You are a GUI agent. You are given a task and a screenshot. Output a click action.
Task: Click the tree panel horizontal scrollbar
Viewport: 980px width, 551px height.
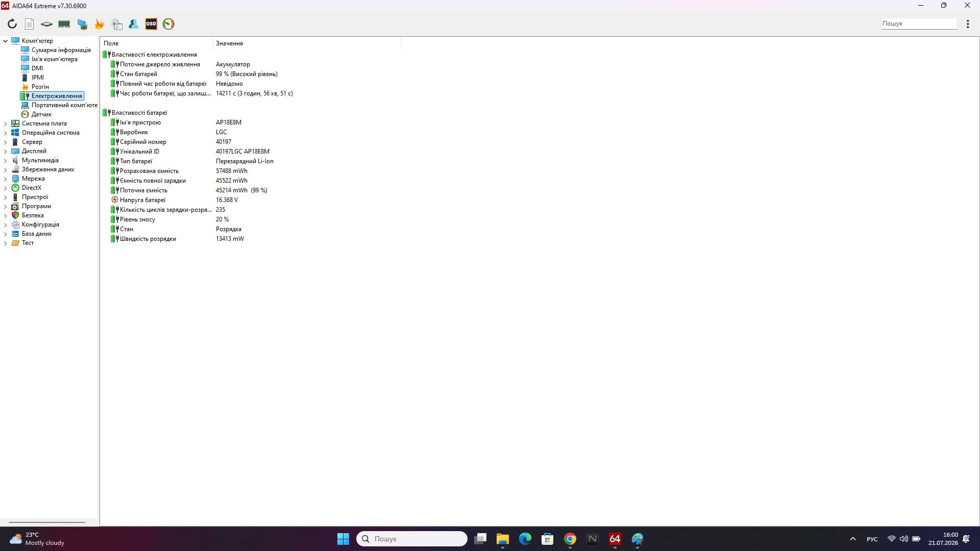point(47,522)
